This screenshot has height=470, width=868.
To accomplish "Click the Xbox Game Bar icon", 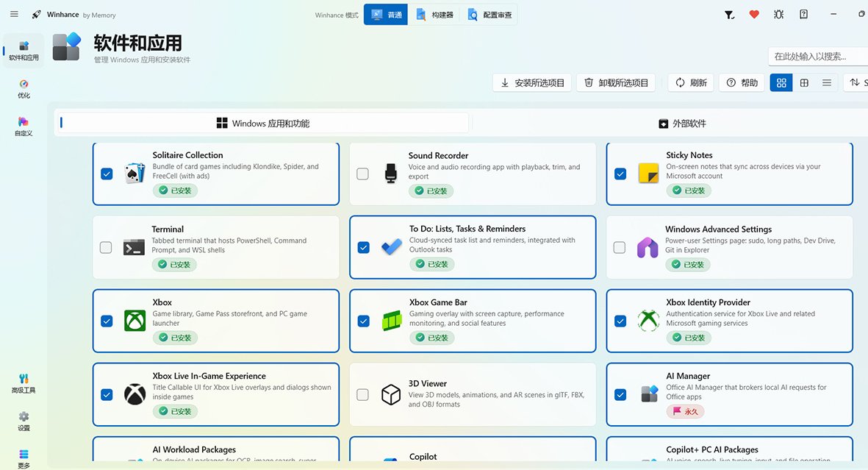I will pos(392,321).
